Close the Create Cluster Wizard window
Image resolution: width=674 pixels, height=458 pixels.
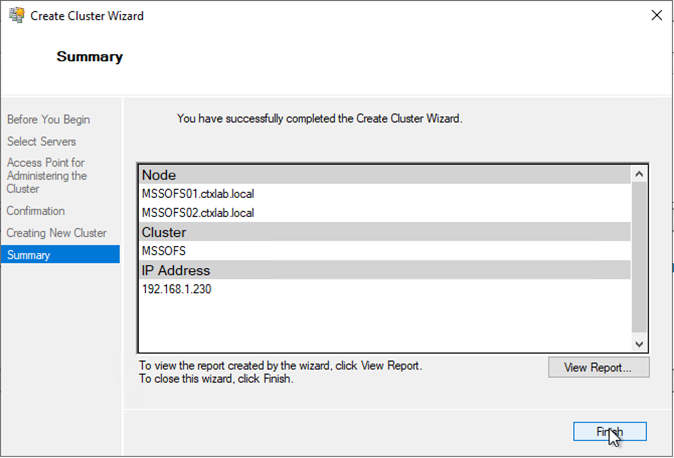[x=655, y=16]
